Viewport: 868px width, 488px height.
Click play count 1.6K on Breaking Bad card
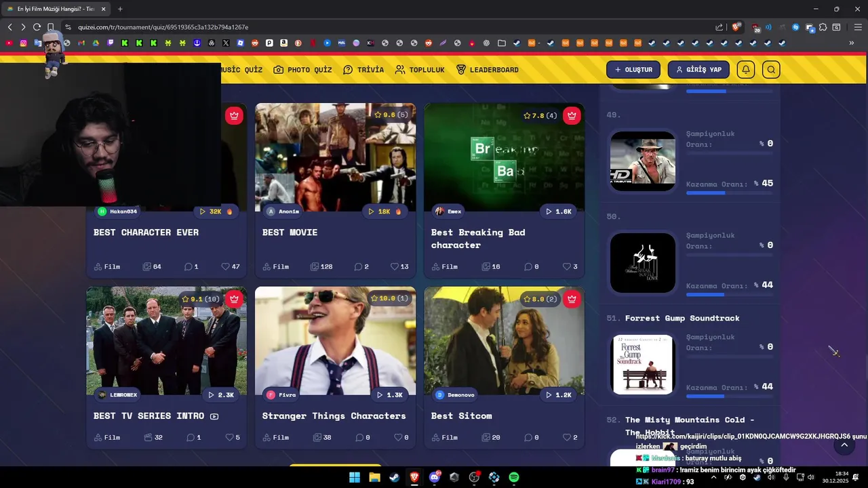coord(559,211)
